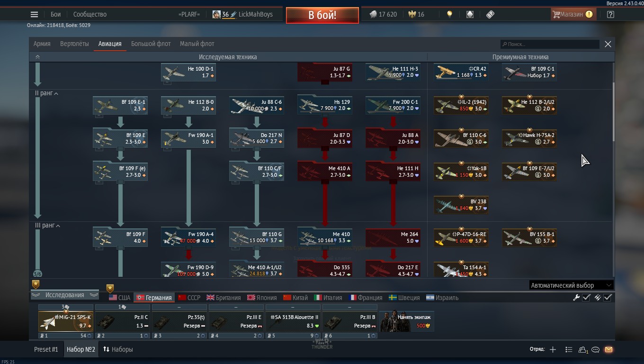Select the Do 217 N aircraft card

point(257,138)
